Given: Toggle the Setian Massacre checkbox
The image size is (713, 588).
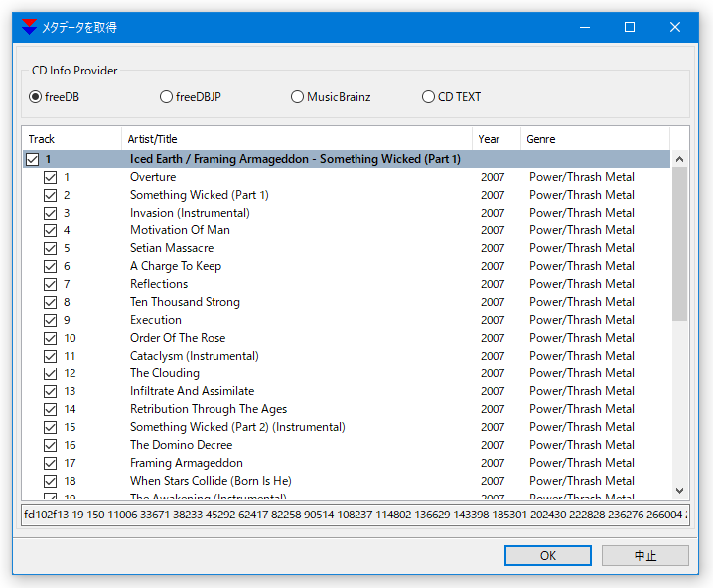Looking at the screenshot, I should 50,248.
